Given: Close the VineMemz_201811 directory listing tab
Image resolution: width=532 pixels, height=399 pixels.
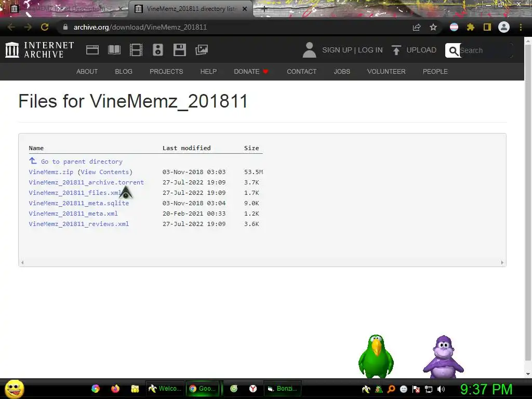Looking at the screenshot, I should coord(245,9).
